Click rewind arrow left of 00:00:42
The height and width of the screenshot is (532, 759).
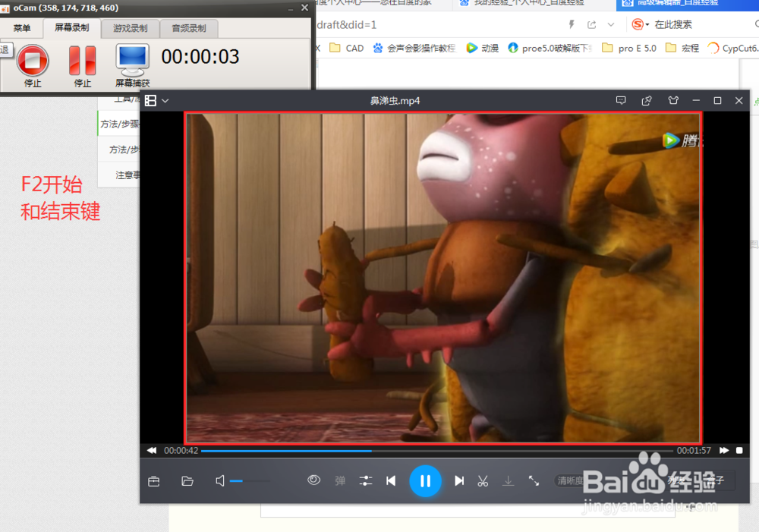click(152, 450)
